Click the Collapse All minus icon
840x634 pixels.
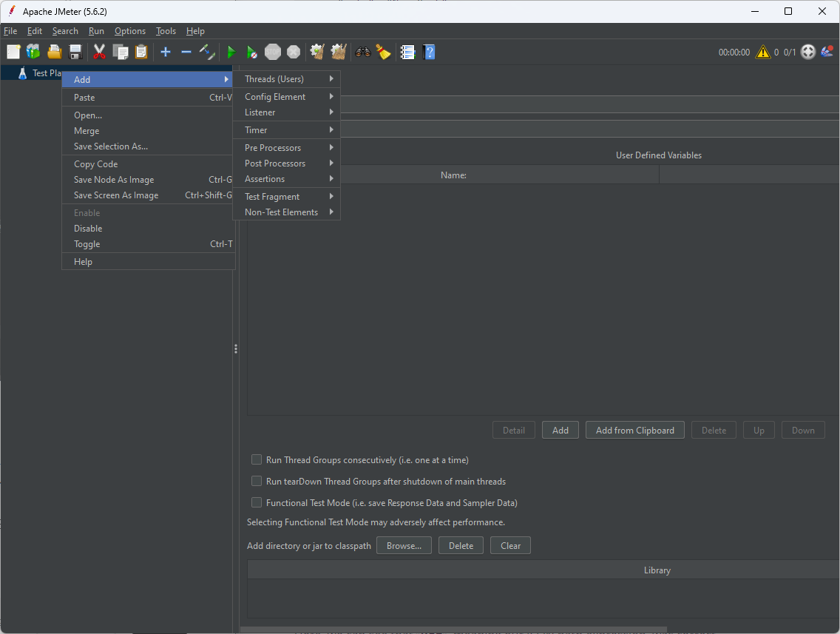tap(186, 52)
